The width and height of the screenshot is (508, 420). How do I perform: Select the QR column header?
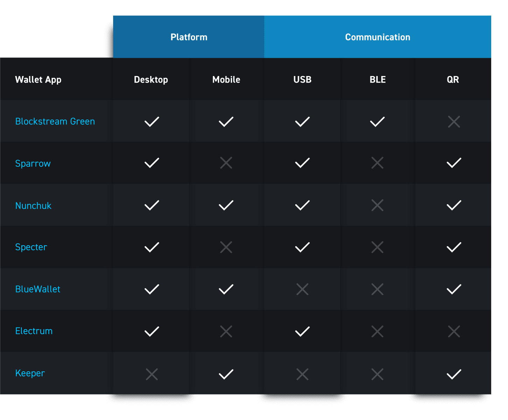pos(453,80)
